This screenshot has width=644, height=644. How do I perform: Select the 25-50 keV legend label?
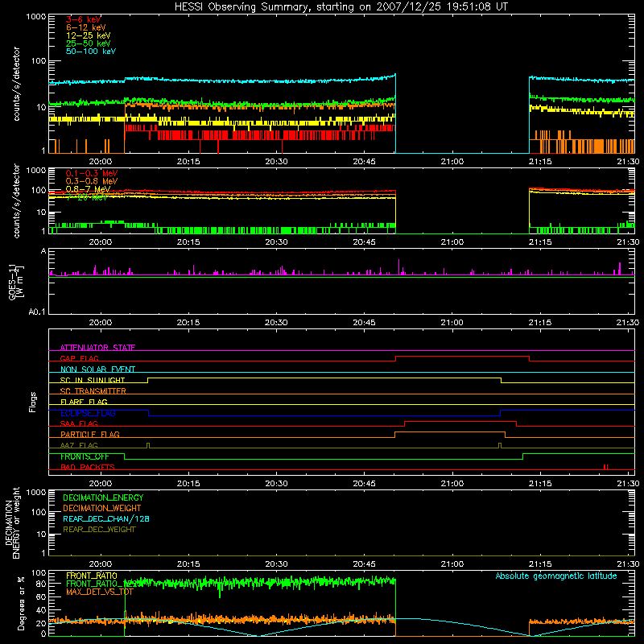pyautogui.click(x=89, y=43)
